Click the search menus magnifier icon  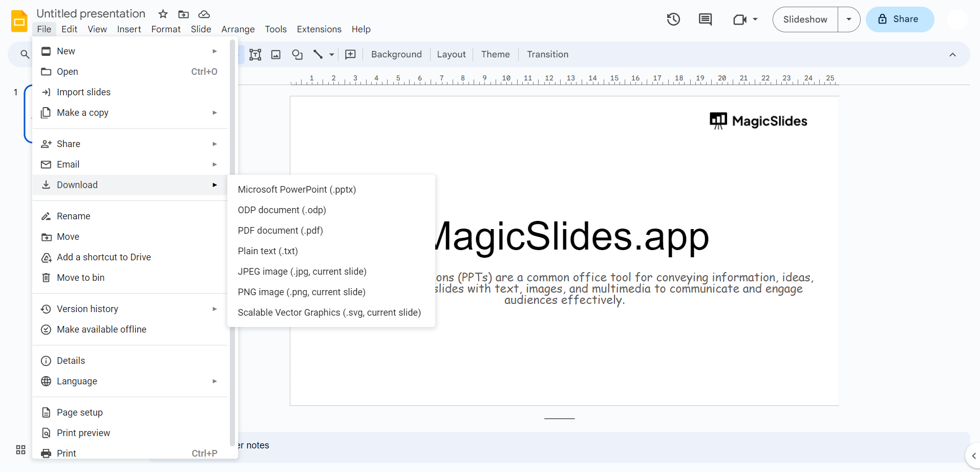click(x=25, y=54)
